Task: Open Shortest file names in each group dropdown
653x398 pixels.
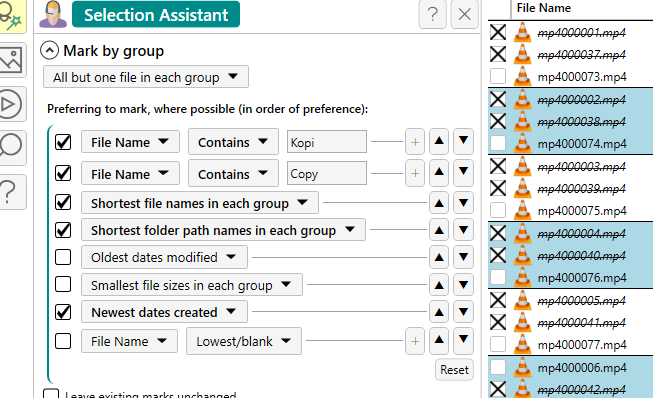Action: pyautogui.click(x=200, y=203)
